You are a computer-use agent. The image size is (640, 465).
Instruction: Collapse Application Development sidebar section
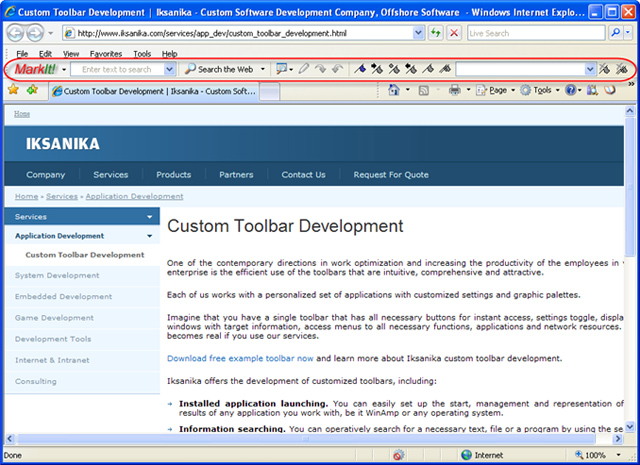pos(149,236)
